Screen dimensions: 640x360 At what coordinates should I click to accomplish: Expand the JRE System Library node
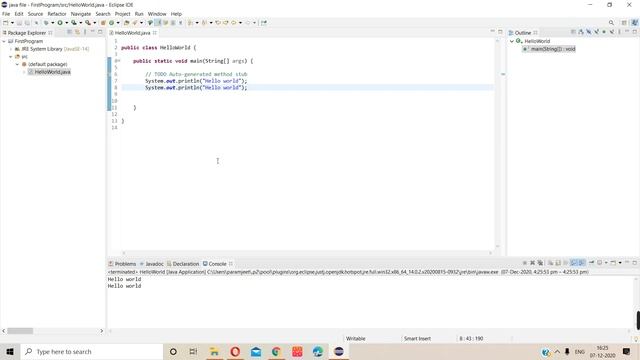11,49
